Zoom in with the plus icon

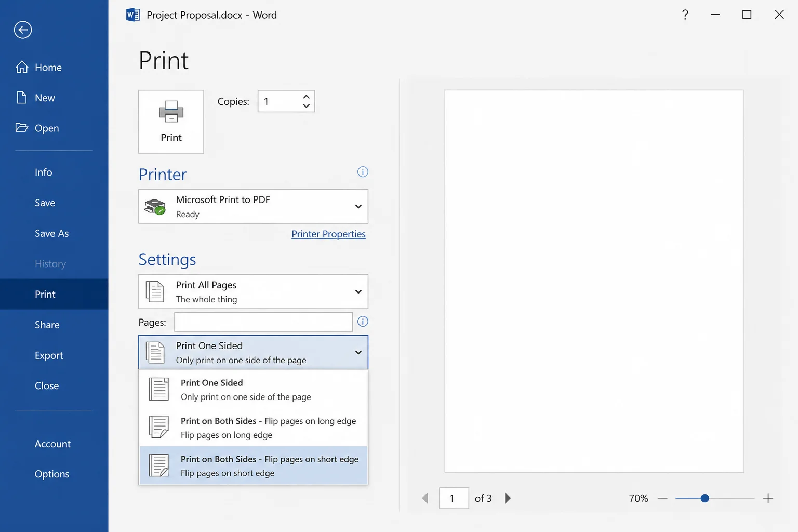pos(768,498)
